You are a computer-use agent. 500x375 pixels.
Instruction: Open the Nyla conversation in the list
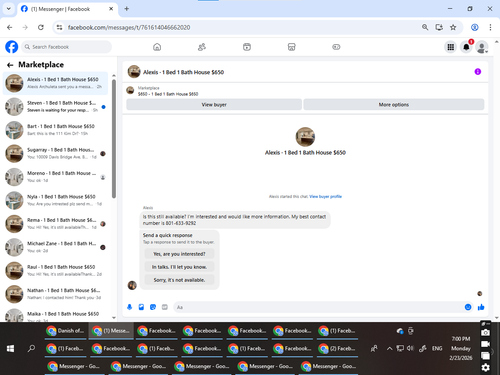pyautogui.click(x=55, y=200)
